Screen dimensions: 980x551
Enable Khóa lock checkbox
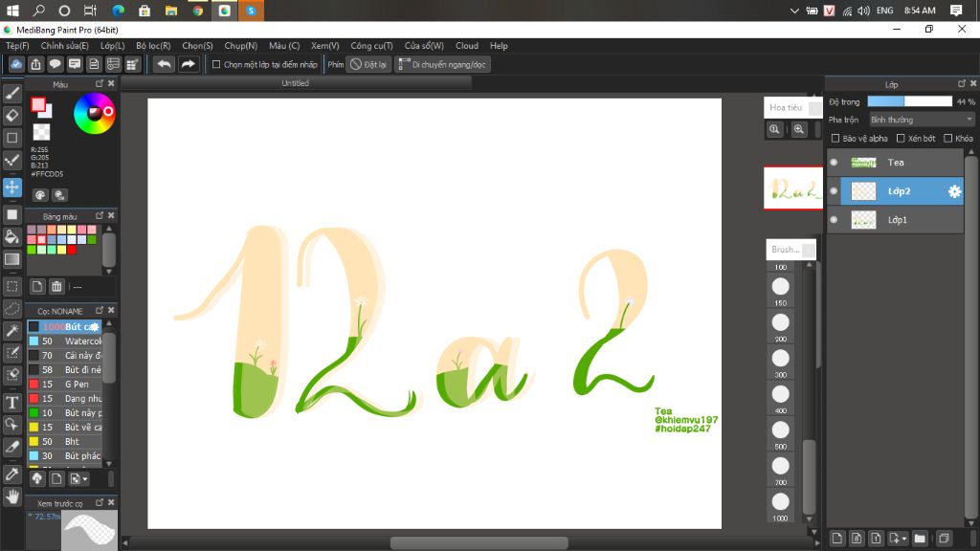coord(948,138)
